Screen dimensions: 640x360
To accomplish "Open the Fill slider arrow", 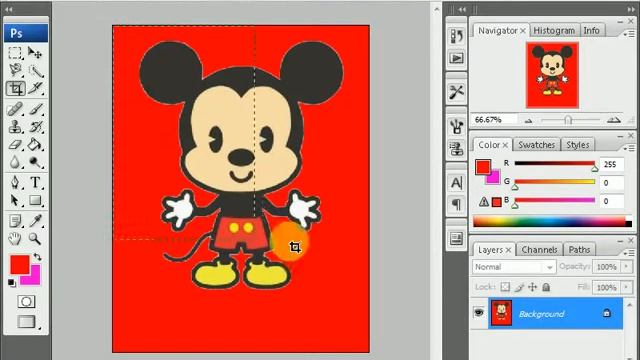I will [627, 287].
